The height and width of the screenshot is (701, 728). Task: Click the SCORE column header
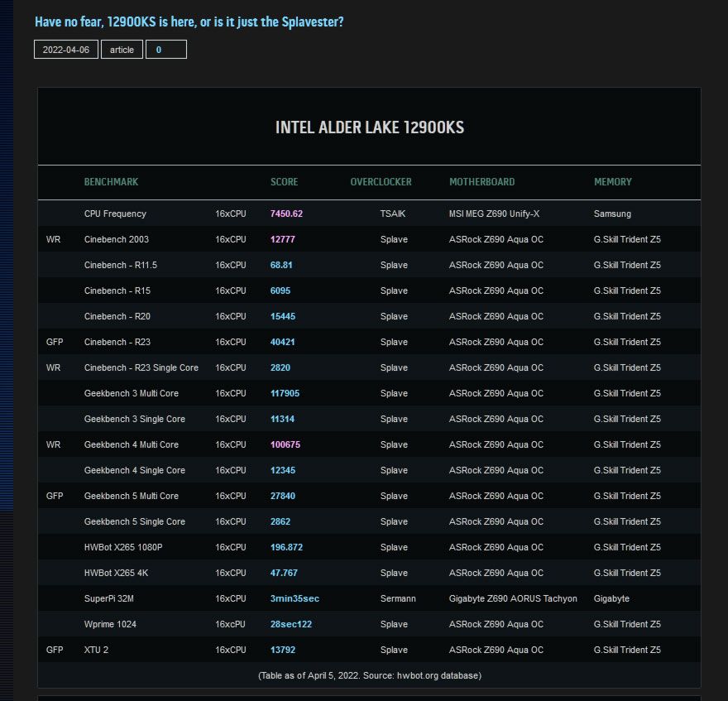284,182
